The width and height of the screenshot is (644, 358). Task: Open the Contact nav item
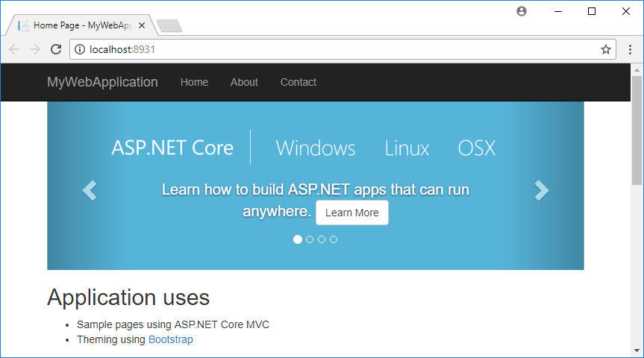(x=298, y=82)
